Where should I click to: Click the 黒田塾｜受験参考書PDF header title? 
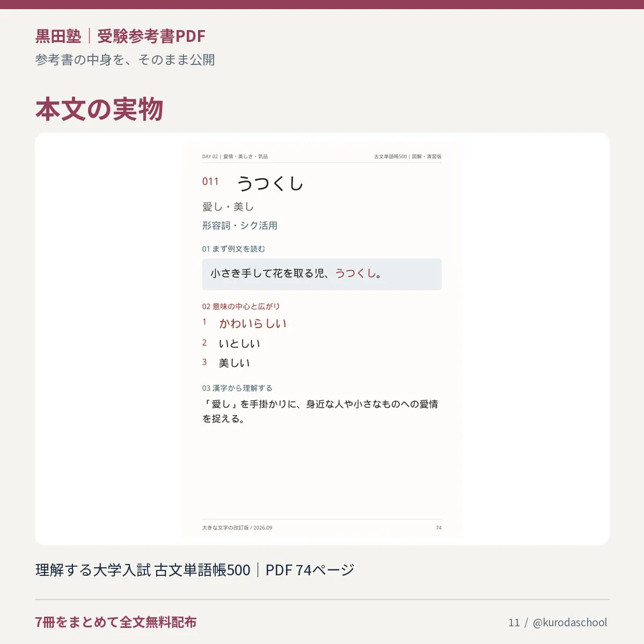pos(120,36)
